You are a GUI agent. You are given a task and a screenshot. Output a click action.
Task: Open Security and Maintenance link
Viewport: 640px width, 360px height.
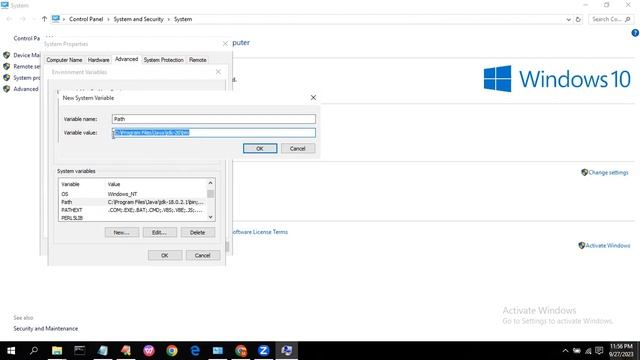click(x=46, y=329)
